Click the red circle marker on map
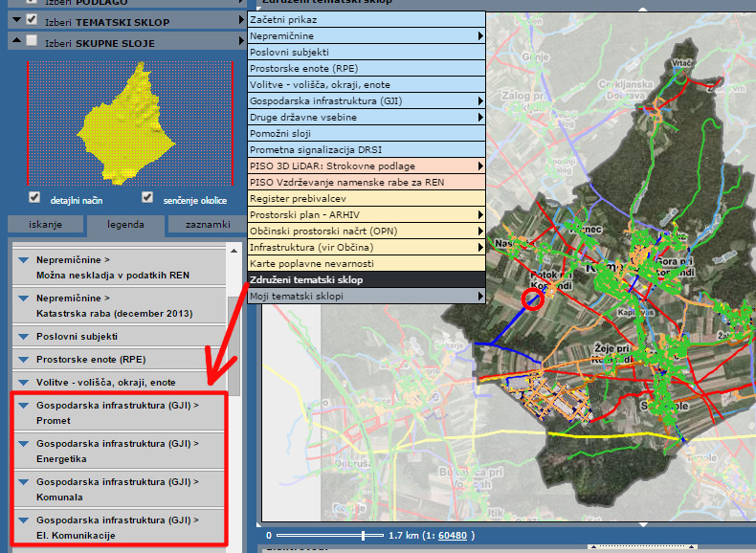Screen dimensions: 756x553 coord(532,299)
